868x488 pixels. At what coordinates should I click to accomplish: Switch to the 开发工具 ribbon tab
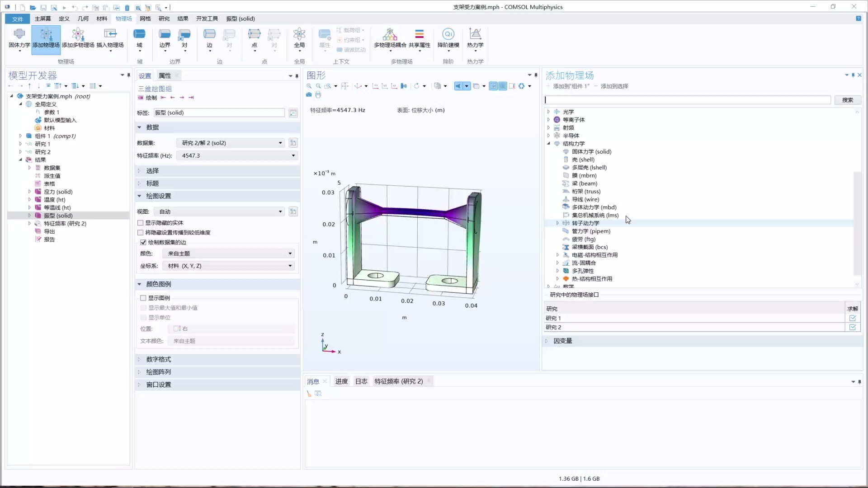tap(207, 19)
